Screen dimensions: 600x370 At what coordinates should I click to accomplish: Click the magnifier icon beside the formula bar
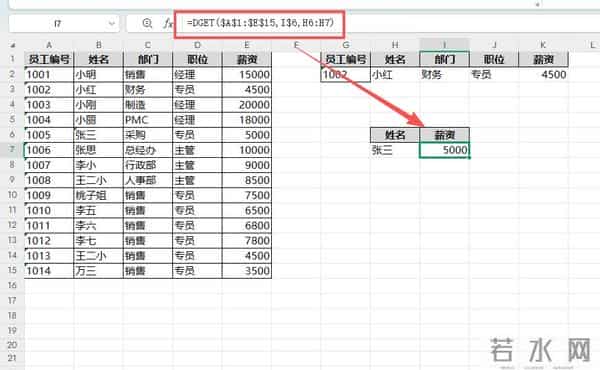147,23
